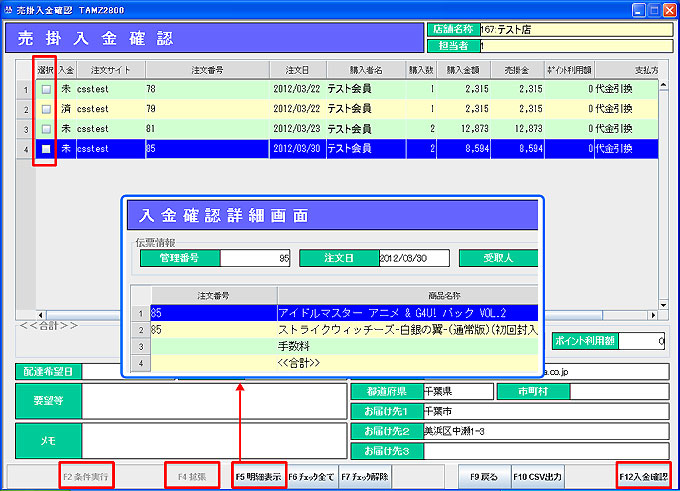Viewport: 680px width, 491px height.
Task: Toggle the checkbox in highlighted row 85
Action: [46, 149]
